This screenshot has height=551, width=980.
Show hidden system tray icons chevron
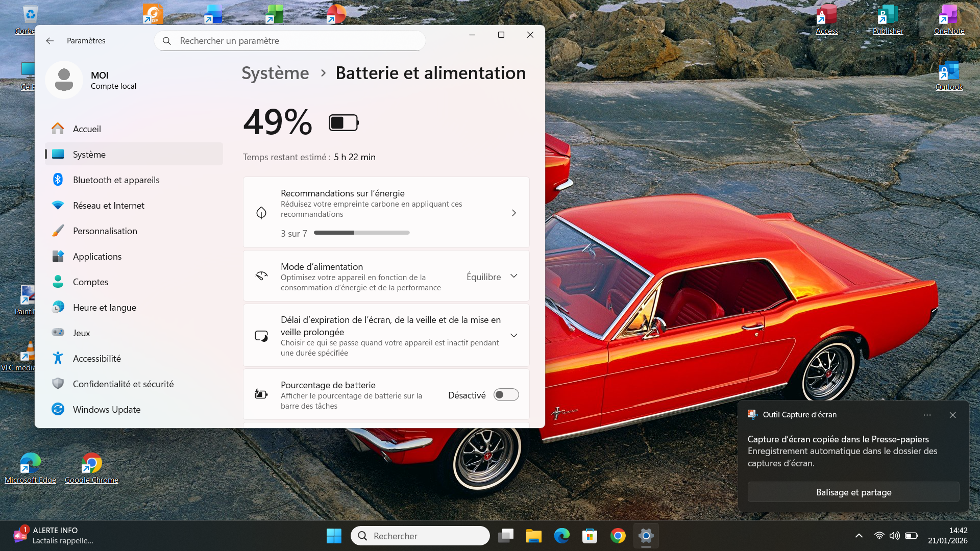coord(859,536)
